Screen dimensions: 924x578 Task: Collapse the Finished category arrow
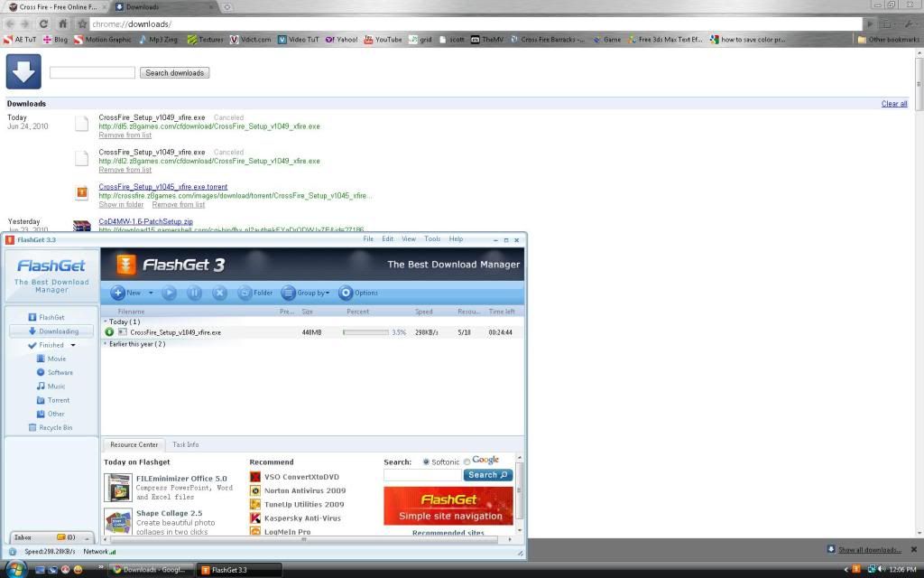pyautogui.click(x=73, y=345)
